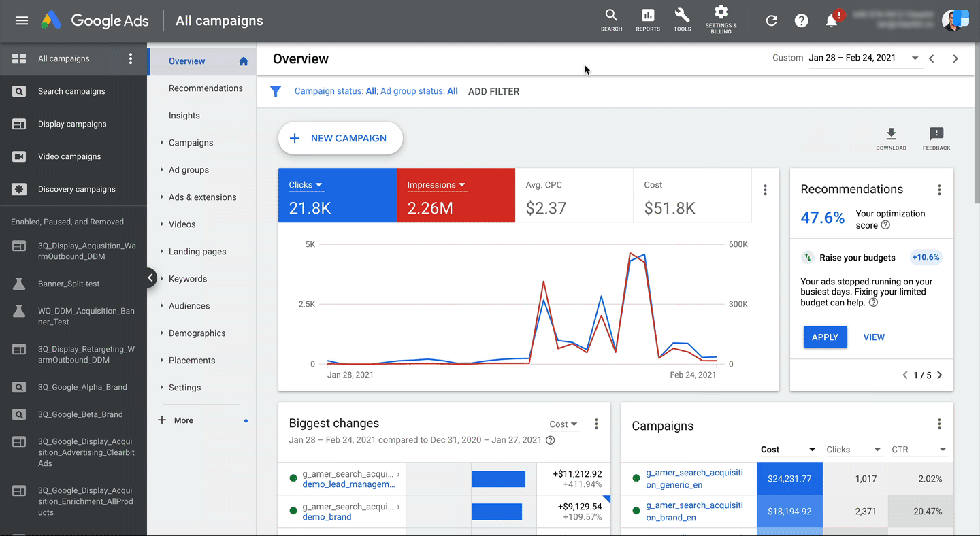Select the Avg. CPC metric tile
This screenshot has width=980, height=536.
pos(574,196)
